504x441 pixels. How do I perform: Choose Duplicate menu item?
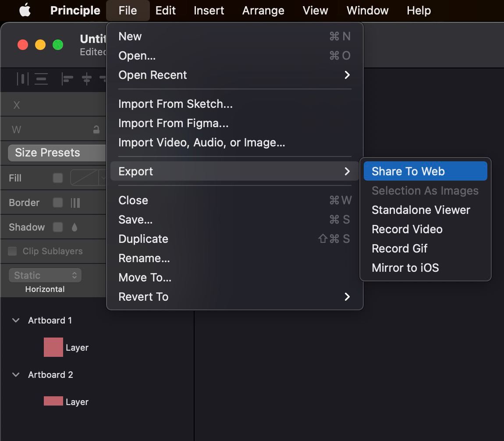click(234, 239)
